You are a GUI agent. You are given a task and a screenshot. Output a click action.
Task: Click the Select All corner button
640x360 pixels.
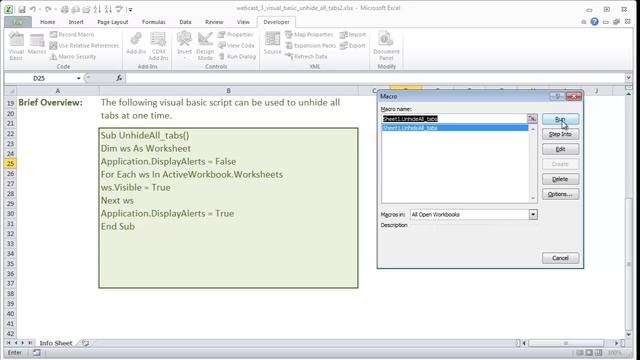click(x=10, y=91)
